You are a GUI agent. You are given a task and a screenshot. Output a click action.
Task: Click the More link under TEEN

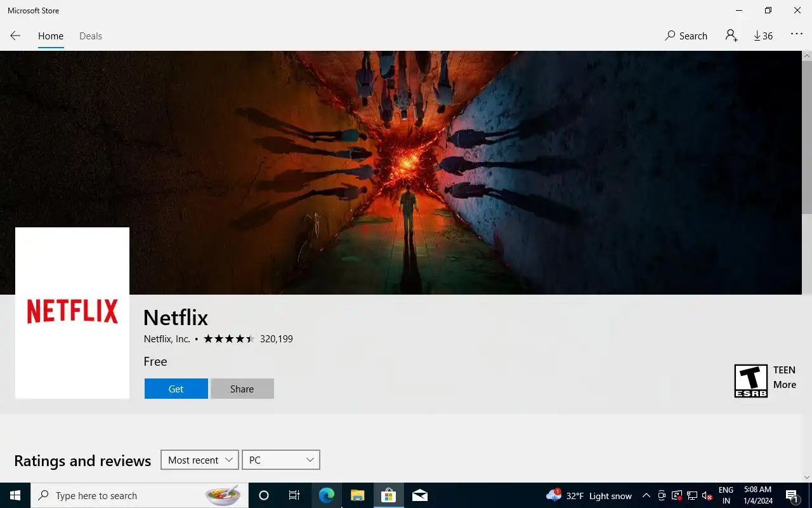785,385
